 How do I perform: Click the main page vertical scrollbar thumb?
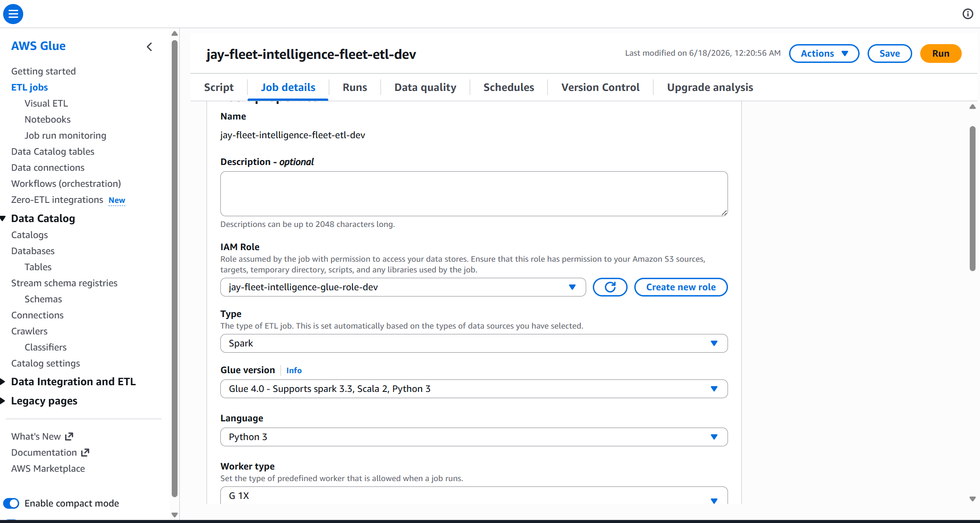point(972,198)
